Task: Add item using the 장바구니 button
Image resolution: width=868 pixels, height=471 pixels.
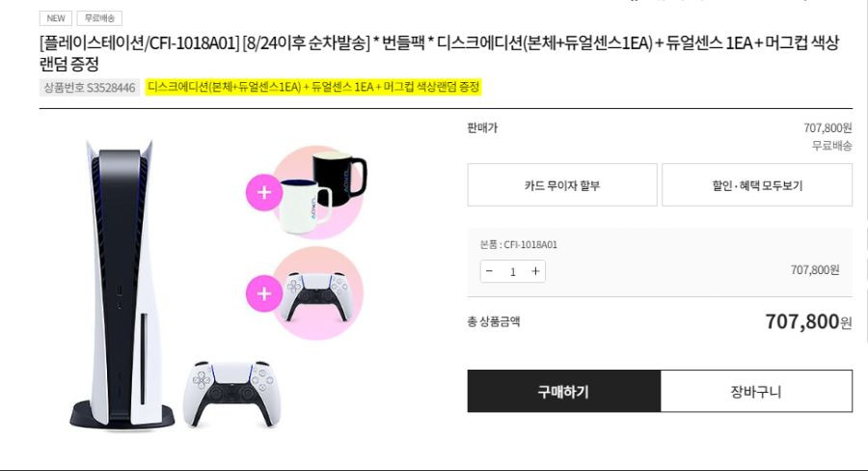Action: click(x=756, y=391)
